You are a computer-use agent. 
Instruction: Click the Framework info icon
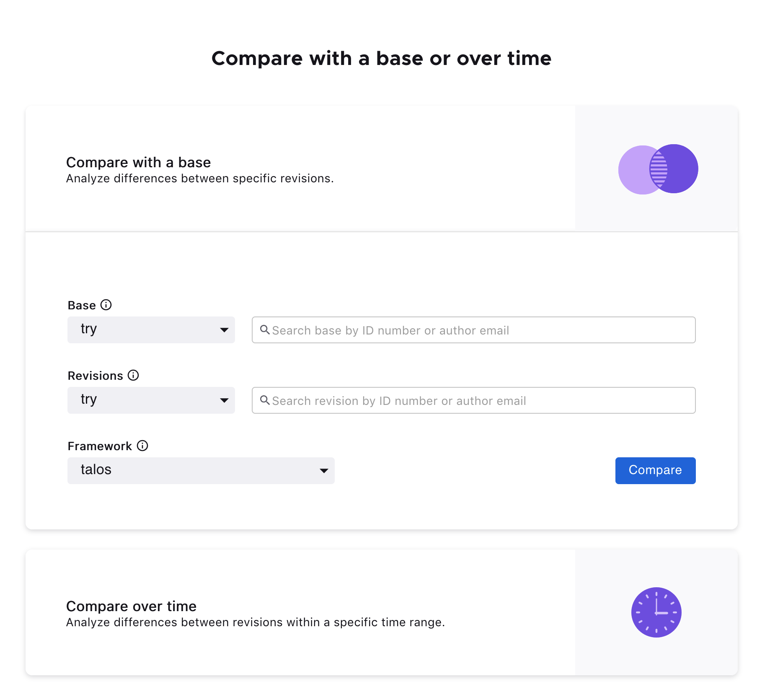pyautogui.click(x=142, y=446)
